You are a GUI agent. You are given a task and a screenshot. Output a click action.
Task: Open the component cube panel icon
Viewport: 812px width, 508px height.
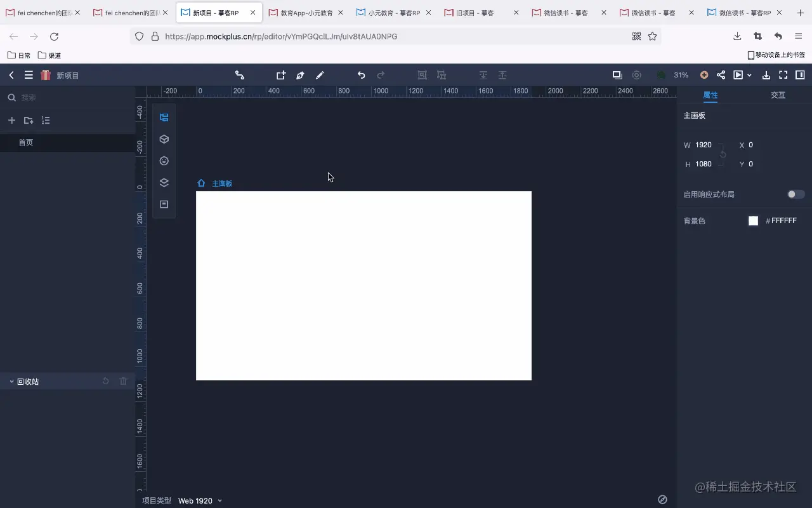pyautogui.click(x=164, y=139)
